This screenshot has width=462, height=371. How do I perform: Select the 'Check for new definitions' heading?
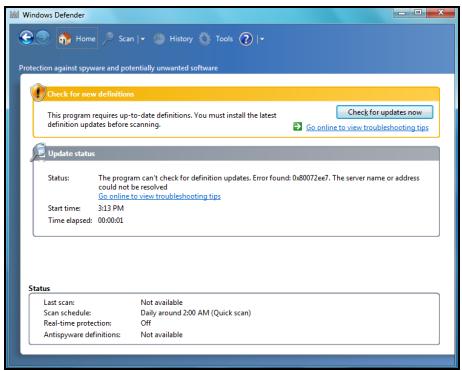click(91, 94)
